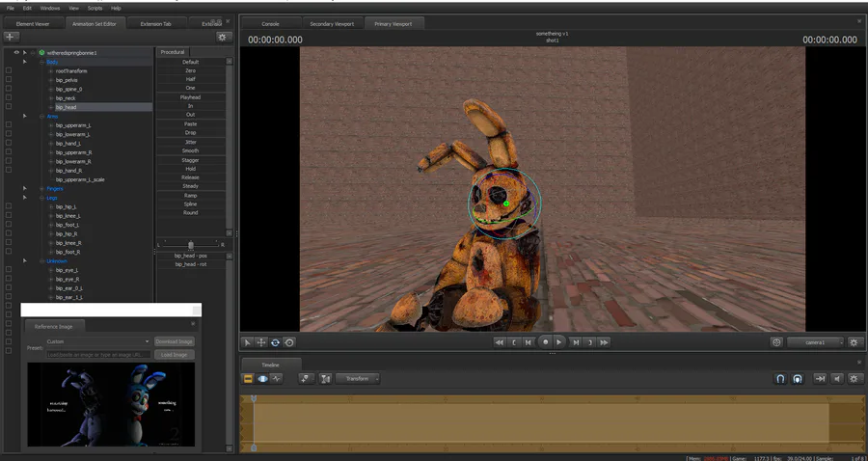Open the camera1 dropdown
Screen dimensions: 868x461
816,342
